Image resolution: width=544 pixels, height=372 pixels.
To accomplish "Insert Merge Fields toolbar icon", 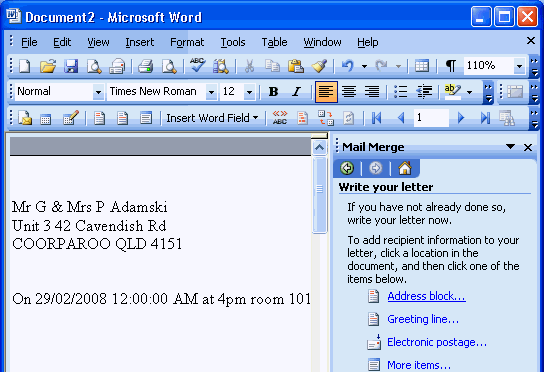I will pos(146,118).
